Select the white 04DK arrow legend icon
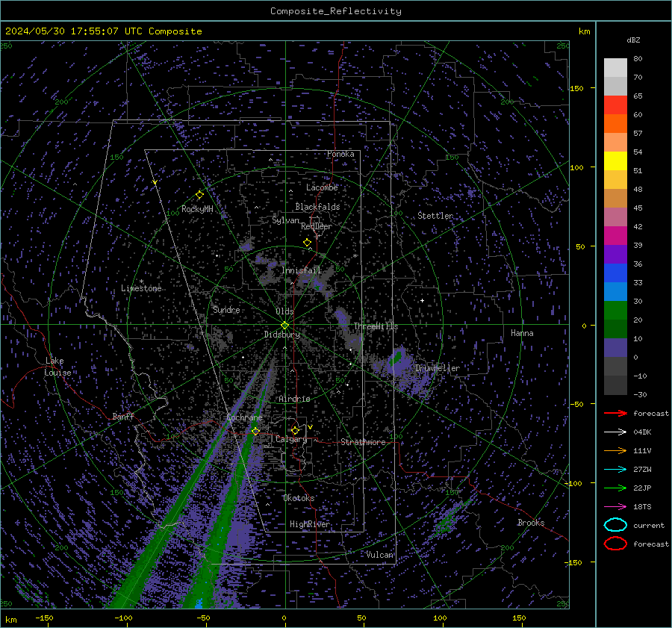Image resolution: width=672 pixels, height=628 pixels. 615,432
